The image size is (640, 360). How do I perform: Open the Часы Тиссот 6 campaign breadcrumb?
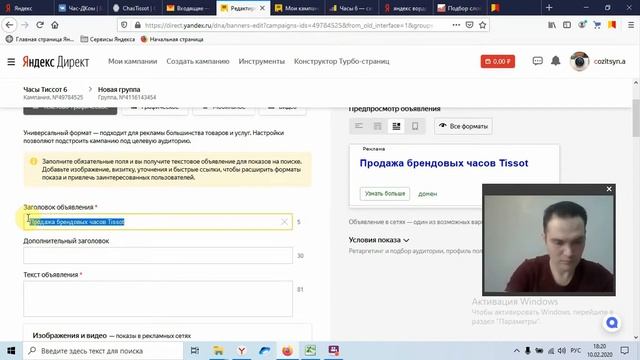click(45, 89)
